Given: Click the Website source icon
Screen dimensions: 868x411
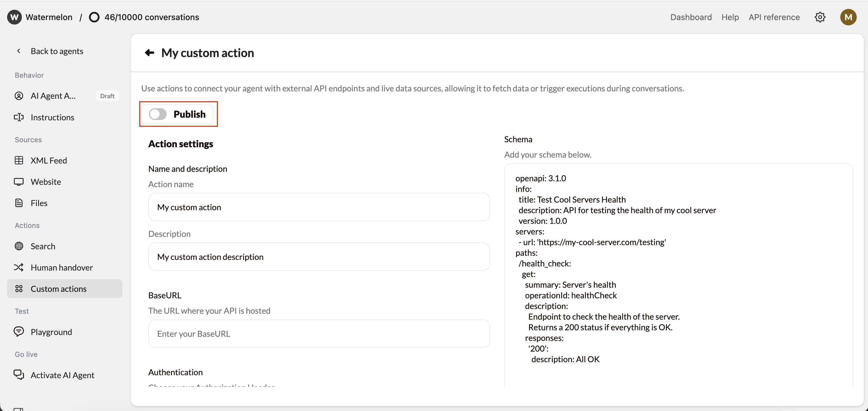Looking at the screenshot, I should [x=19, y=182].
